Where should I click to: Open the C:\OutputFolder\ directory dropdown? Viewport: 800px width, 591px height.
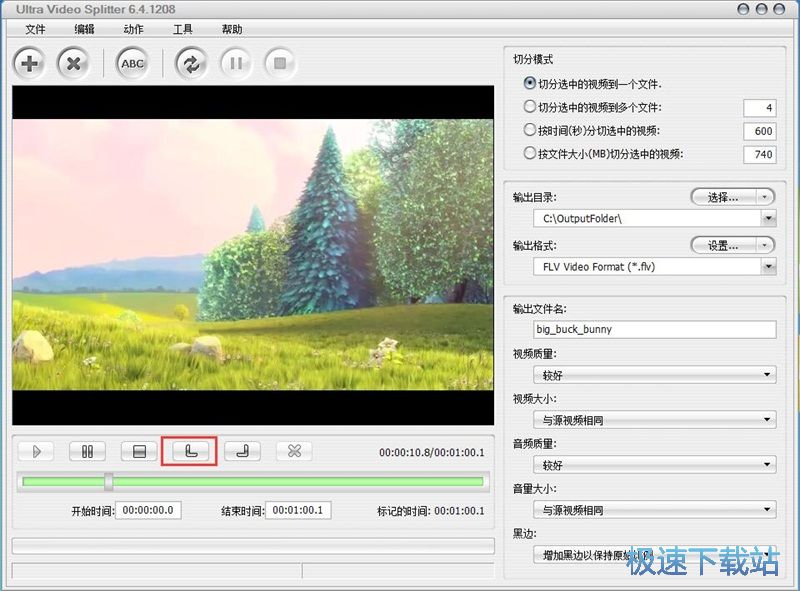point(768,219)
